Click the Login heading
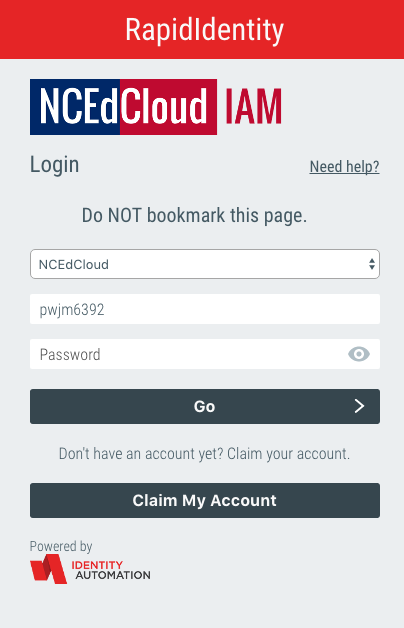 (54, 165)
